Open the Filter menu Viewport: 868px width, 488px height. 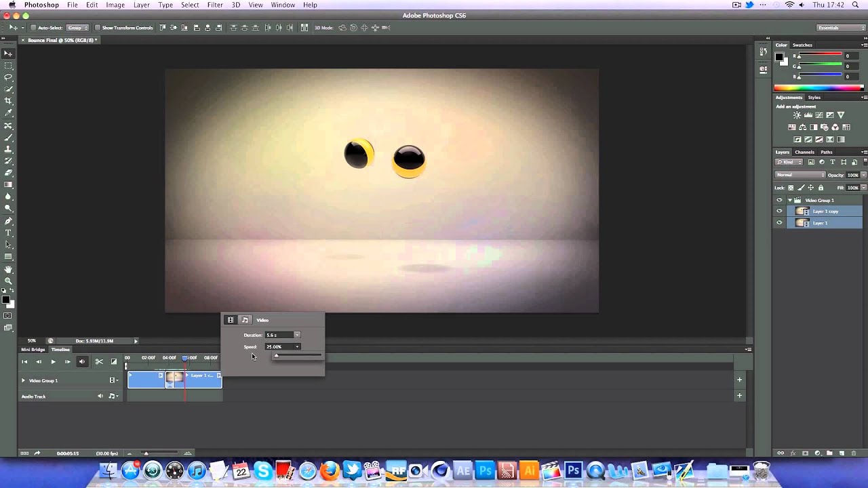(x=215, y=5)
